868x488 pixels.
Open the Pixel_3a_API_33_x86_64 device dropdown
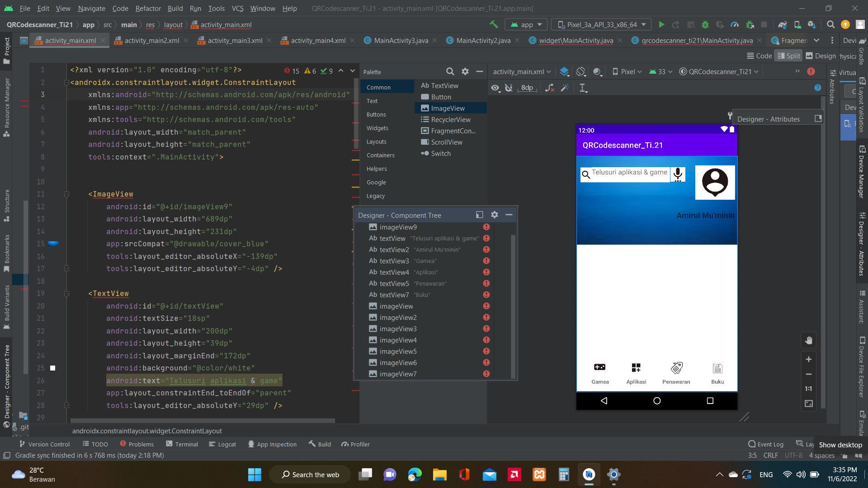click(601, 24)
